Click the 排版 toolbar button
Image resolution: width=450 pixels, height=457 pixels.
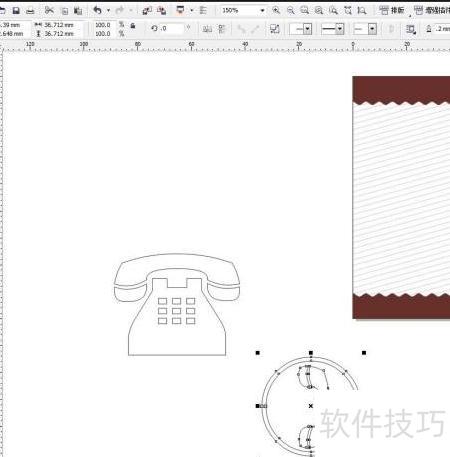tap(392, 10)
